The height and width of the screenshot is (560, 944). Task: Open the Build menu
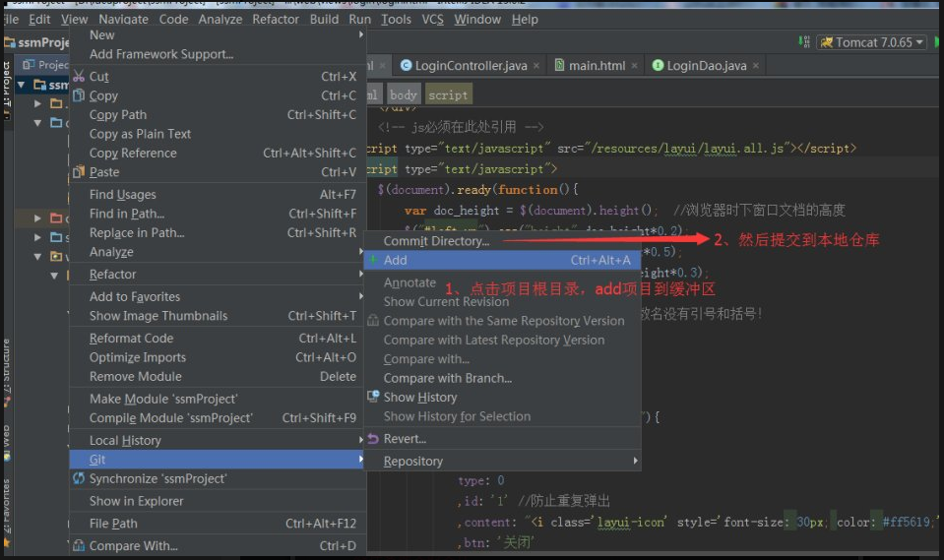(325, 20)
